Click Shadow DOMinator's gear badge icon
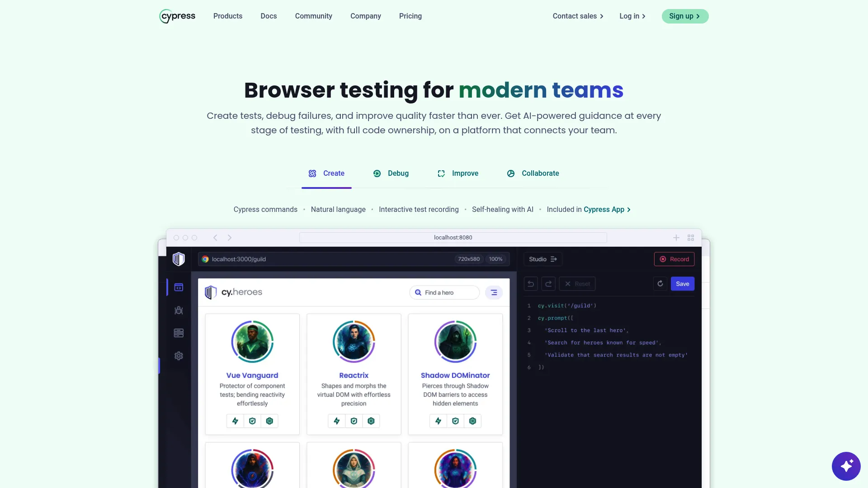The image size is (868, 488). [472, 421]
